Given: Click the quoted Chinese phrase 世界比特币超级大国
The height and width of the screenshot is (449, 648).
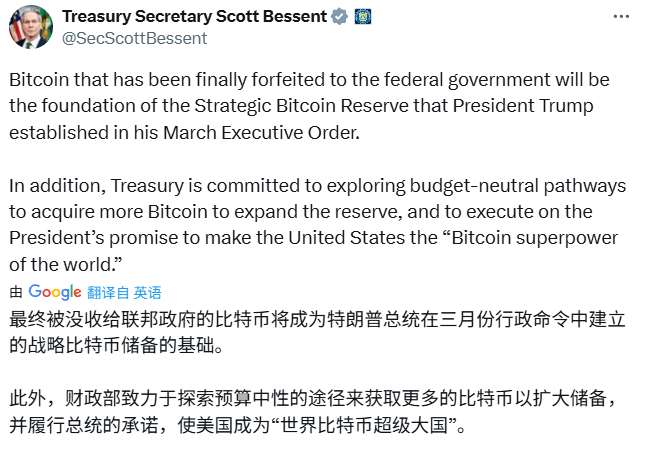Looking at the screenshot, I should (364, 425).
